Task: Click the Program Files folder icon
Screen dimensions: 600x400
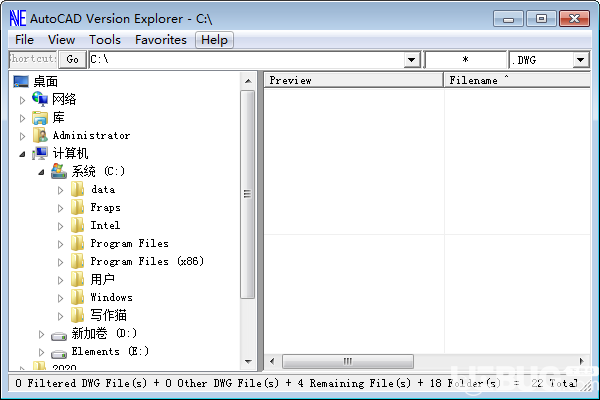Action: 78,243
